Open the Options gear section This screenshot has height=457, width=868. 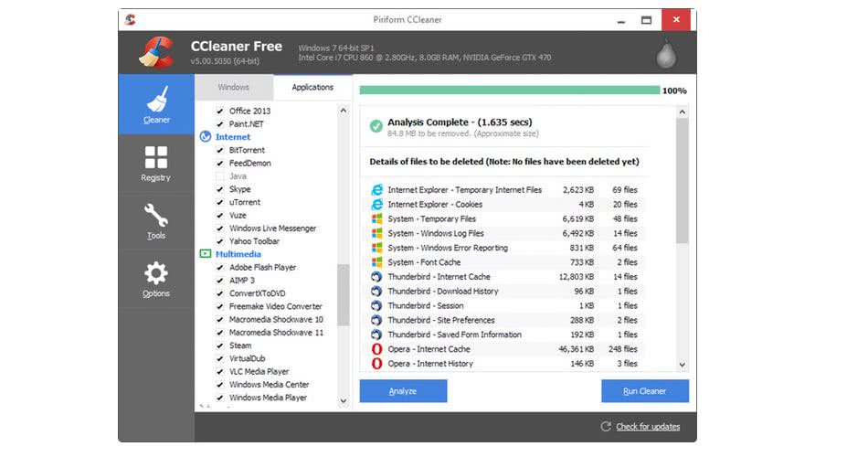156,279
